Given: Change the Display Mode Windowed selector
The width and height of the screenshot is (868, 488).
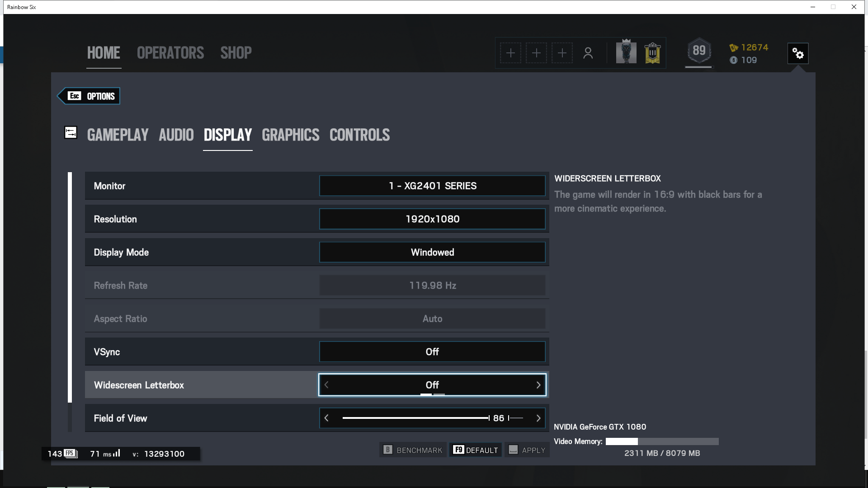Looking at the screenshot, I should (432, 252).
